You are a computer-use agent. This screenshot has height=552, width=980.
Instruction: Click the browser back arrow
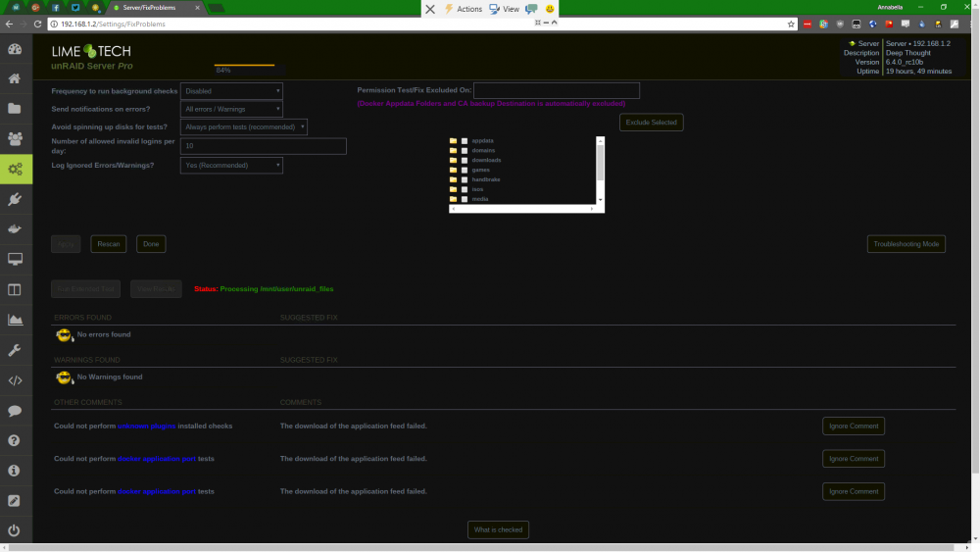[9, 24]
